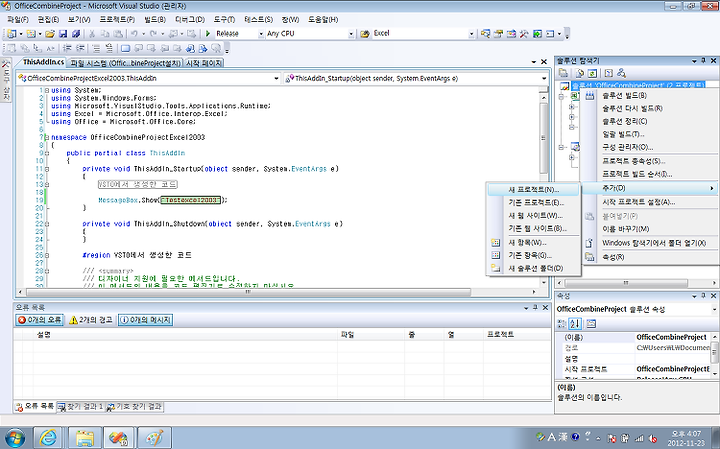Screen dimensions: 720x449
Task: Click the green Start Debugging play icon
Action: point(208,34)
